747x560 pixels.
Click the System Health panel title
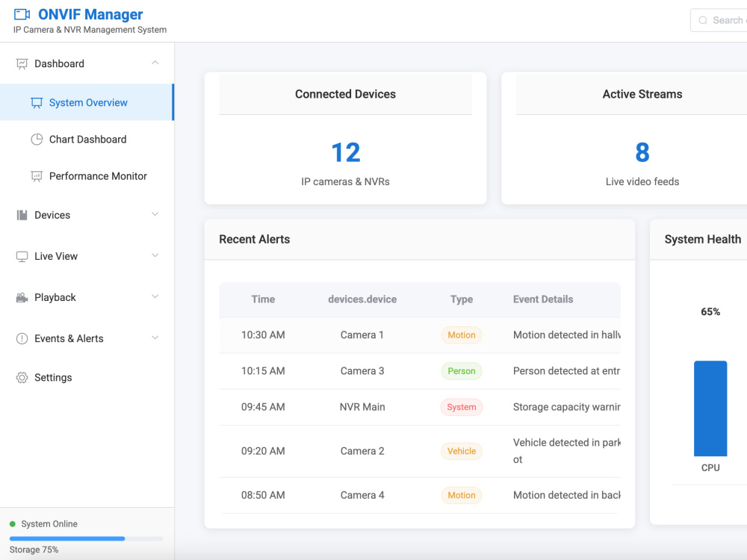point(703,240)
